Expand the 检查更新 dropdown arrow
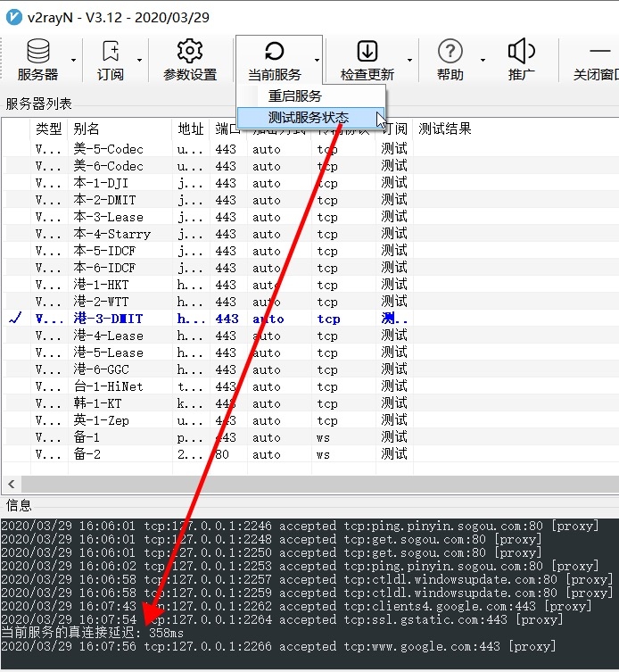This screenshot has width=619, height=672. [x=409, y=61]
